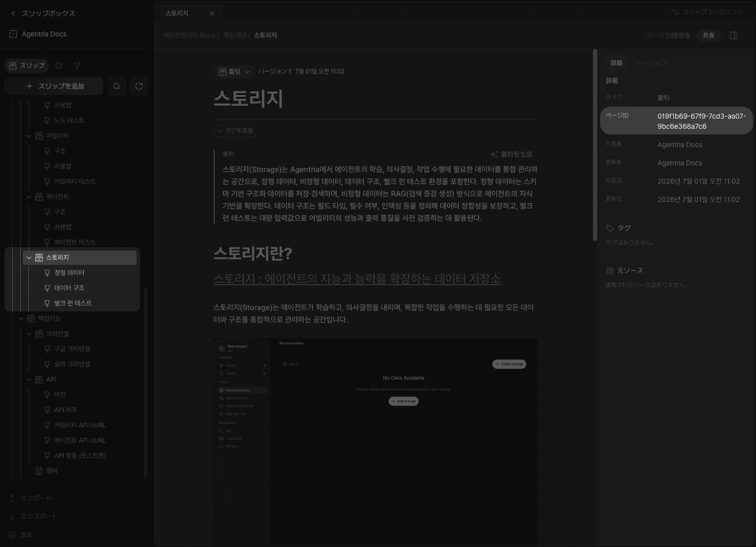Go back using the スリップボックス chevron
The width and height of the screenshot is (756, 547).
[x=13, y=14]
